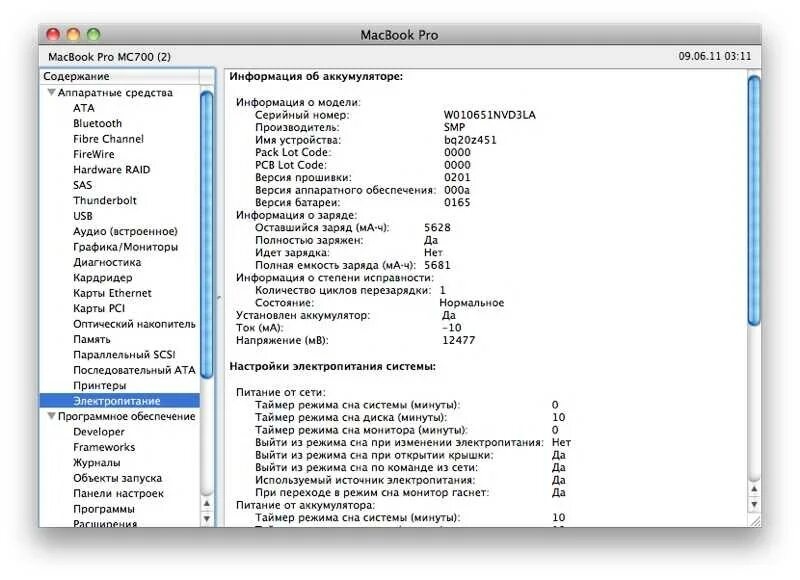
Task: Click the voltage value 12477
Action: [458, 340]
